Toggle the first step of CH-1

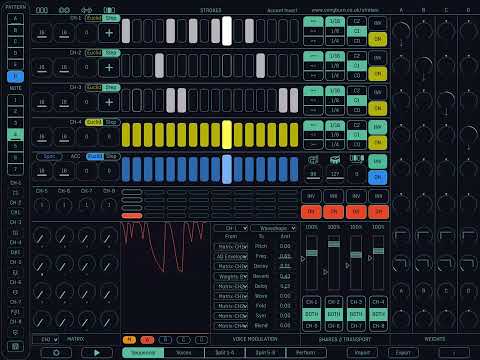(x=126, y=31)
